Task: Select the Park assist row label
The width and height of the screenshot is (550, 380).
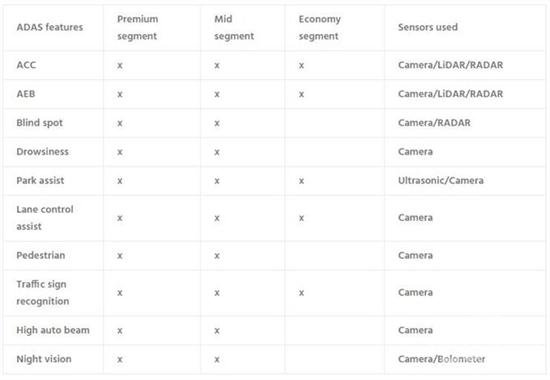Action: [x=40, y=180]
